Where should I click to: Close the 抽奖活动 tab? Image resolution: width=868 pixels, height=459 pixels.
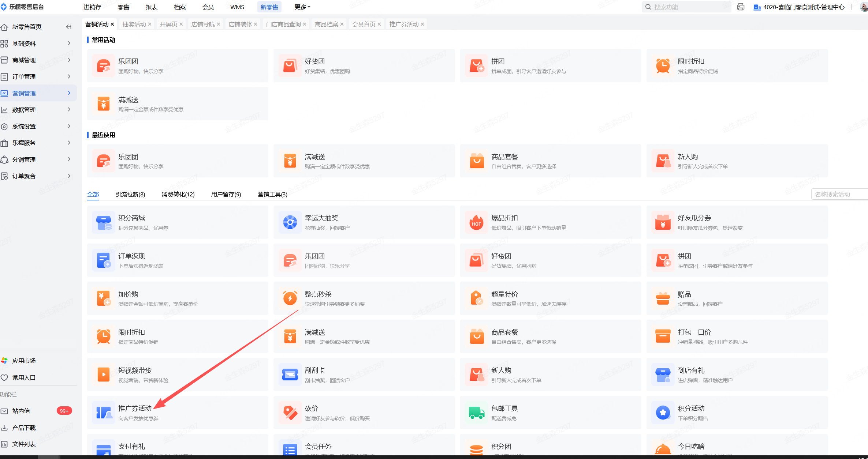pyautogui.click(x=150, y=24)
